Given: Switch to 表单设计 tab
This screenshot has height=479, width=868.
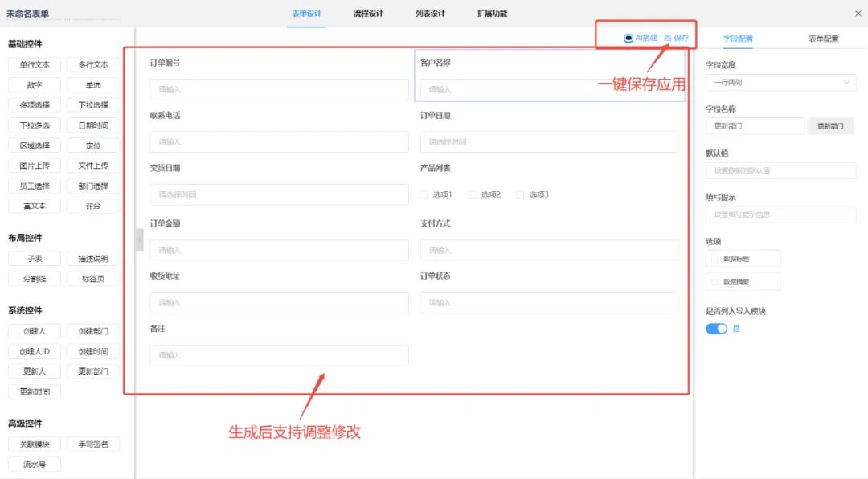Looking at the screenshot, I should [x=307, y=14].
